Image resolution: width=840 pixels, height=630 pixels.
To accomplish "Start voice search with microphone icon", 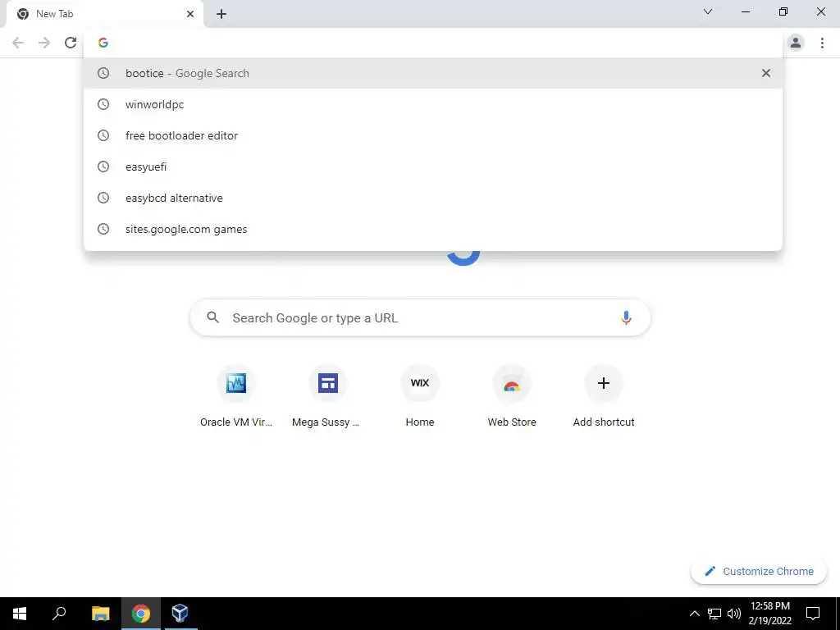I will click(x=626, y=317).
